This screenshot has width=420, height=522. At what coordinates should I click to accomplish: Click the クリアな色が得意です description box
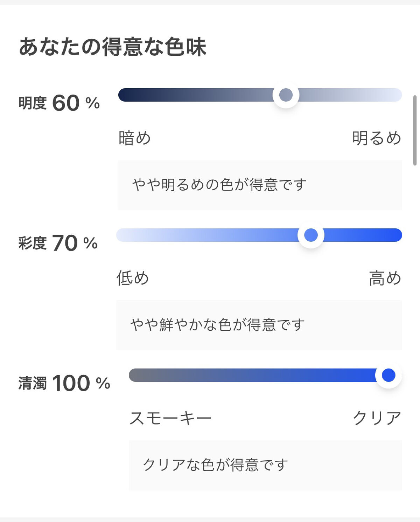(x=265, y=465)
